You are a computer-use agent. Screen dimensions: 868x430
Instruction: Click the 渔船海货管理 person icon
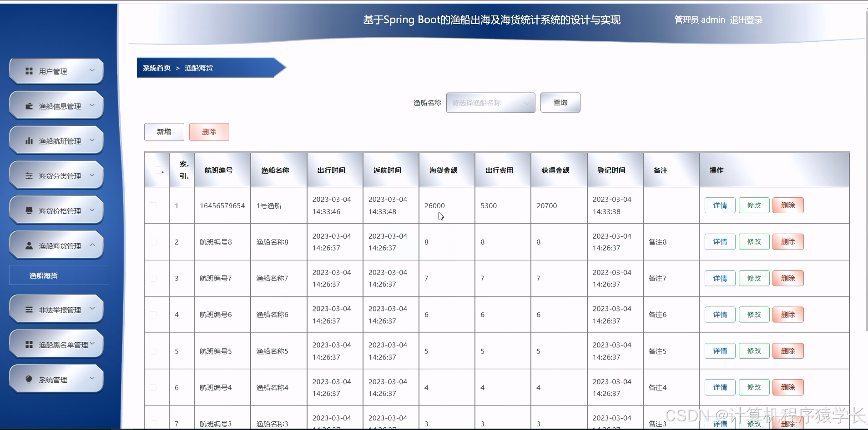[29, 245]
